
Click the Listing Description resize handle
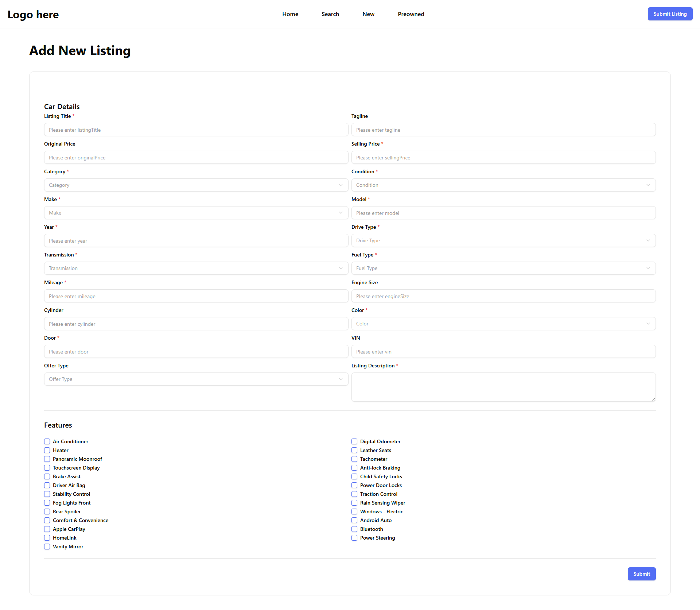(x=653, y=399)
